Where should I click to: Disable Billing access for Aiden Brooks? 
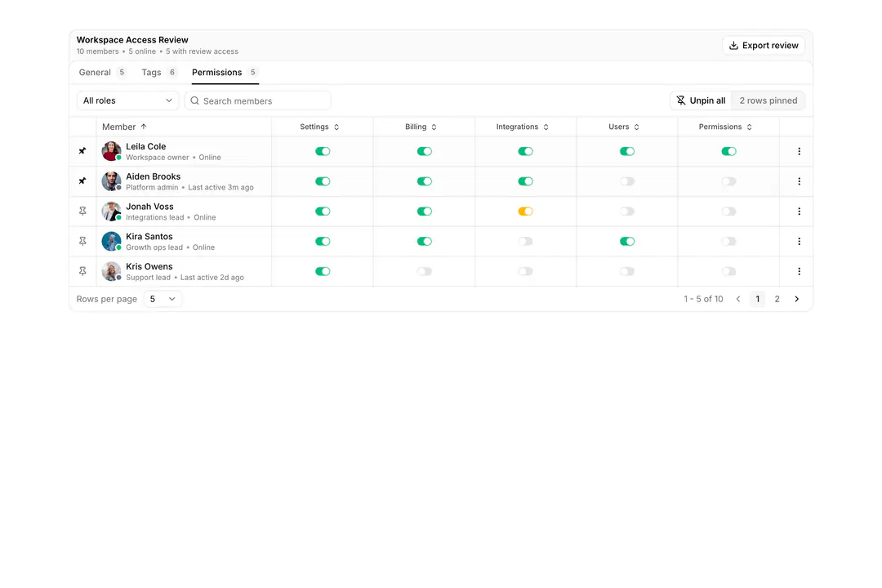[424, 181]
